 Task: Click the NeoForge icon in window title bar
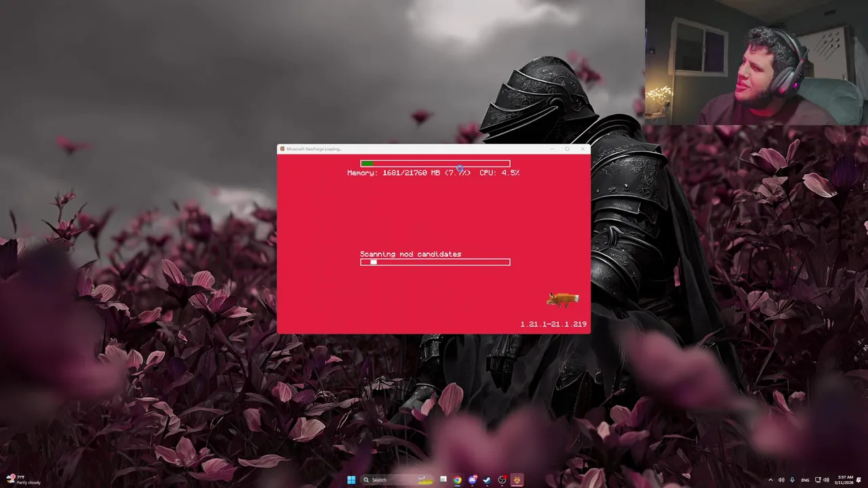pos(282,149)
